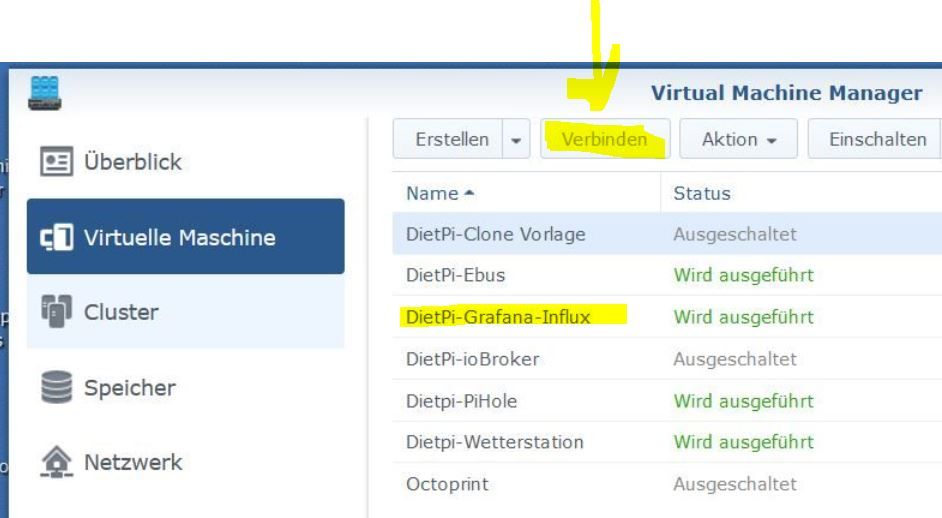Click the Speicher database icon
Screen dimensions: 942x518
56,387
